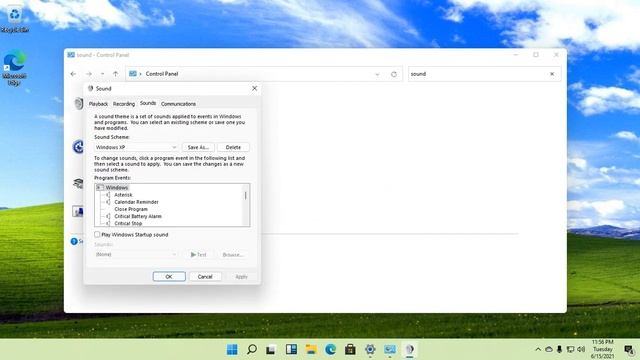Open the Widgets panel in taskbar
640x360 pixels.
point(291,349)
